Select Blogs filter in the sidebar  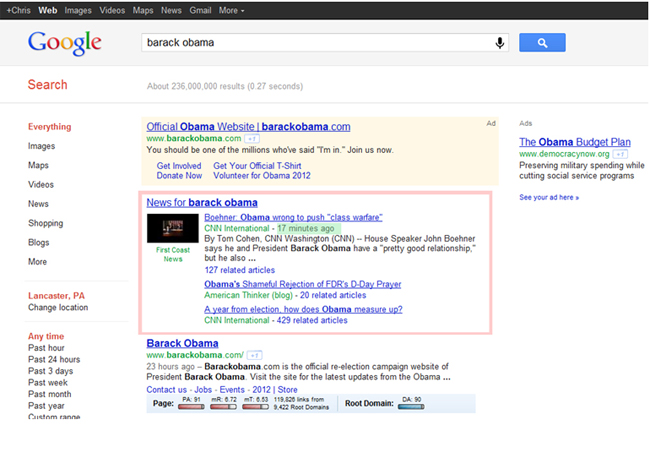[x=39, y=243]
